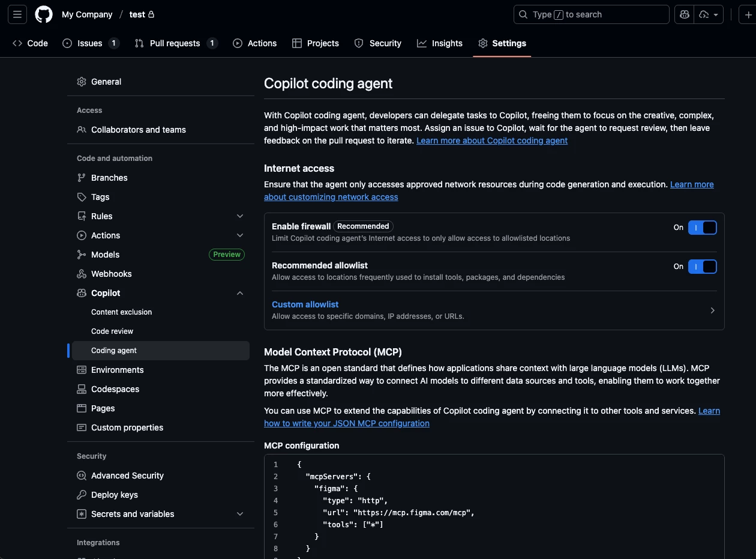Click the Codespaces icon
Viewport: 756px width, 559px height.
pos(82,389)
